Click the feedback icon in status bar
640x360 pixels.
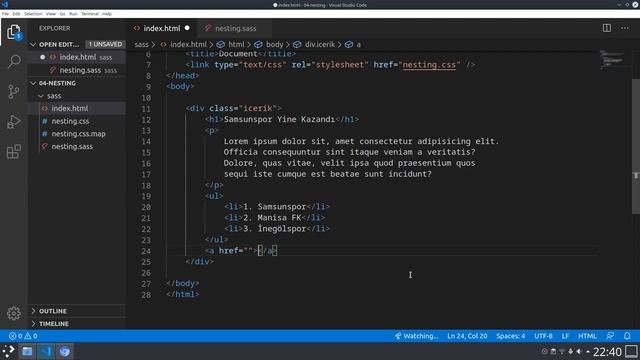pos(610,336)
